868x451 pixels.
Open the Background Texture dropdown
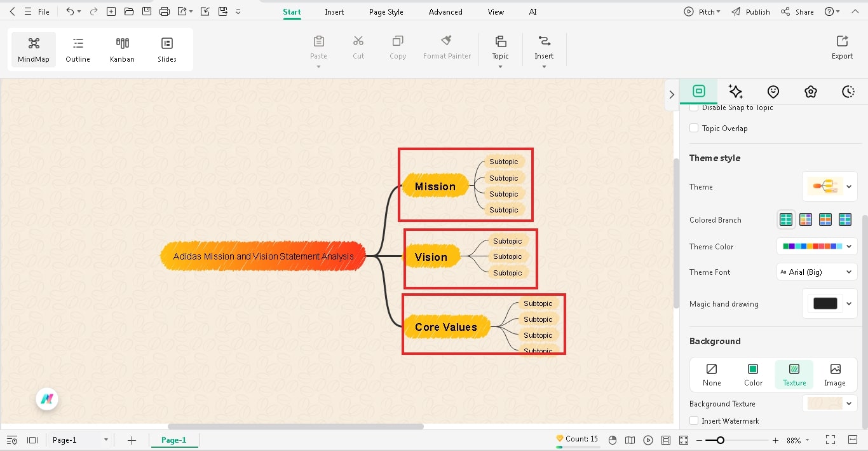click(830, 403)
